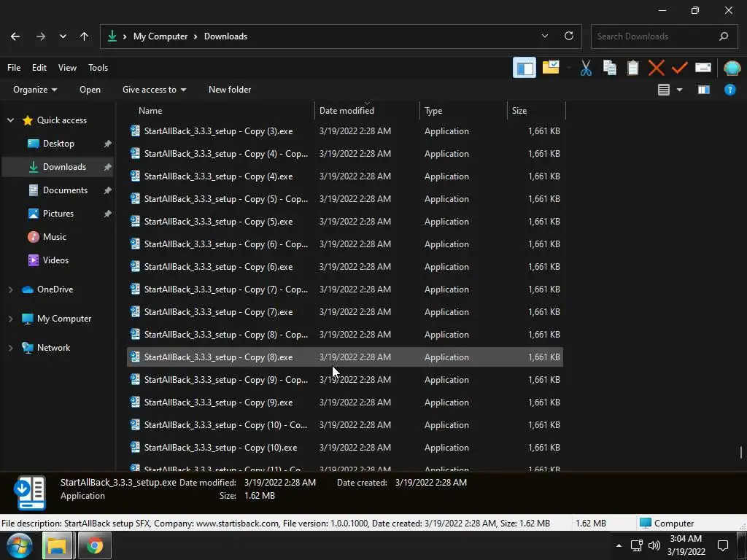This screenshot has width=747, height=560.
Task: Click the New folder button
Action: click(x=230, y=90)
